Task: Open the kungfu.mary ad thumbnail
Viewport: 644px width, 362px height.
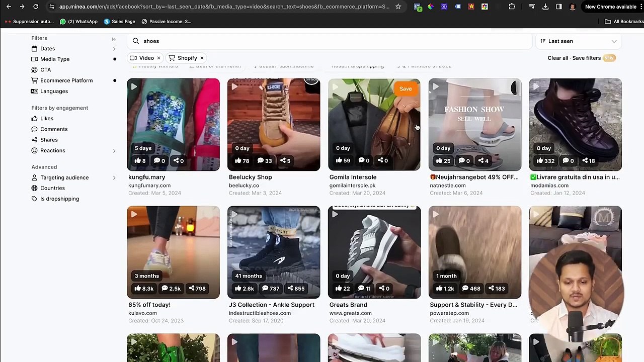Action: (173, 124)
